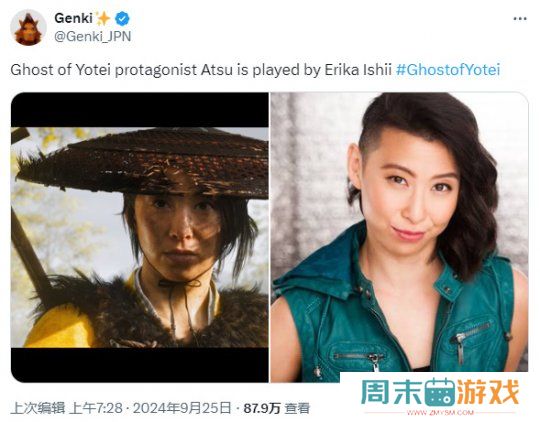Open the www.zmysm.com watermark URL
The height and width of the screenshot is (422, 540).
[440, 412]
